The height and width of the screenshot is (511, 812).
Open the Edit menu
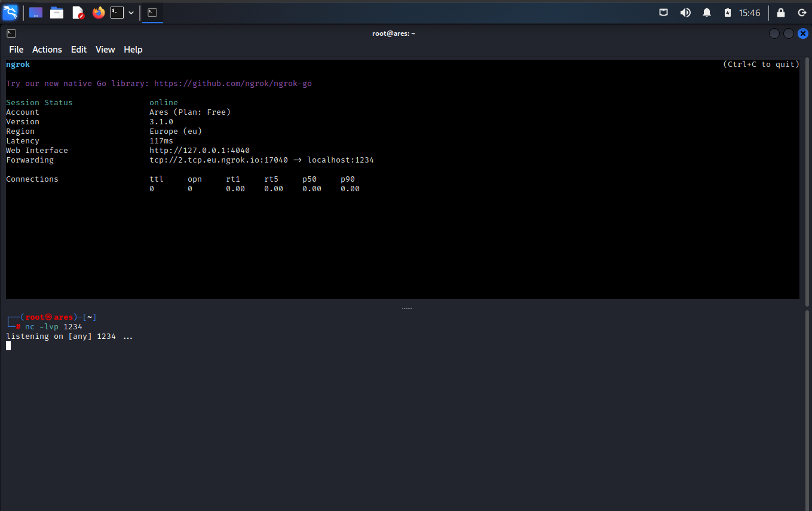[79, 50]
